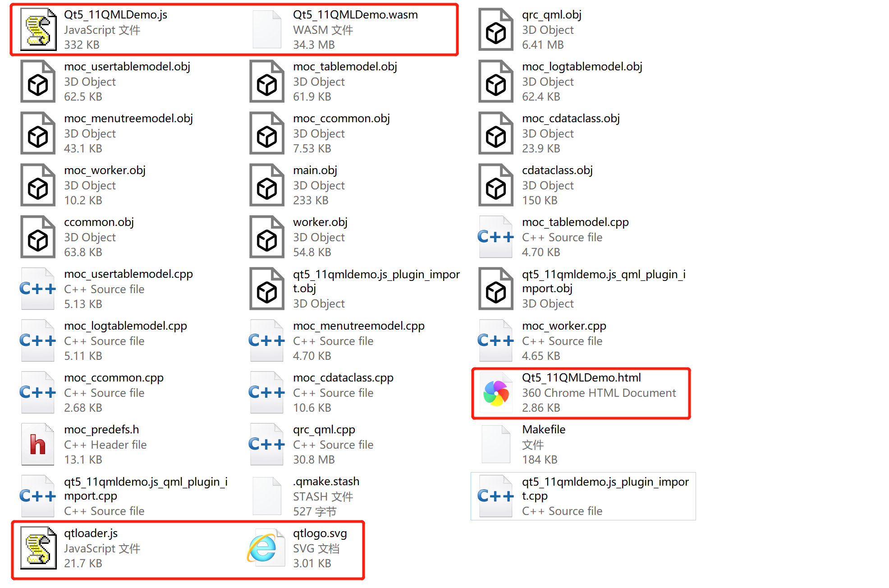
Task: Click the Qt5_11QMLDemo.html Chrome document icon
Action: 496,393
